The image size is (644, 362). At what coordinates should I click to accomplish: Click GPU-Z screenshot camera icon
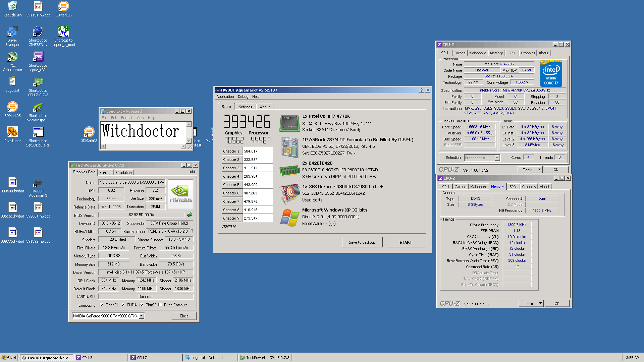[192, 172]
